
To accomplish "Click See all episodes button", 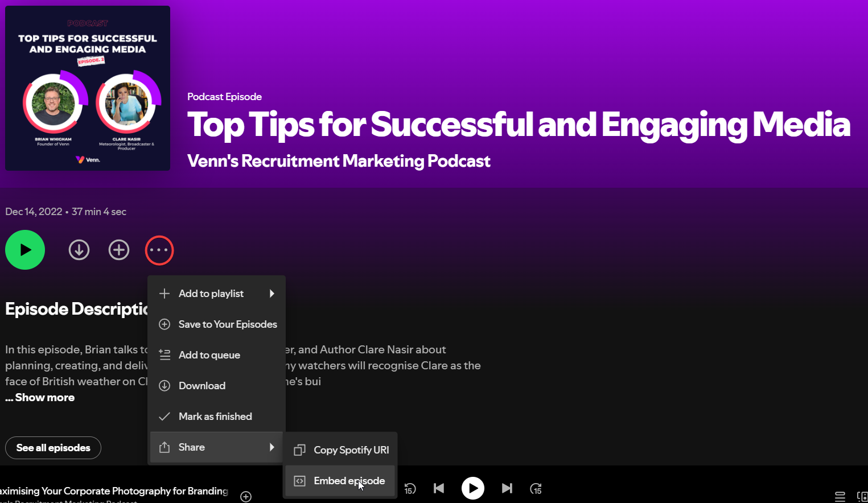I will (53, 448).
